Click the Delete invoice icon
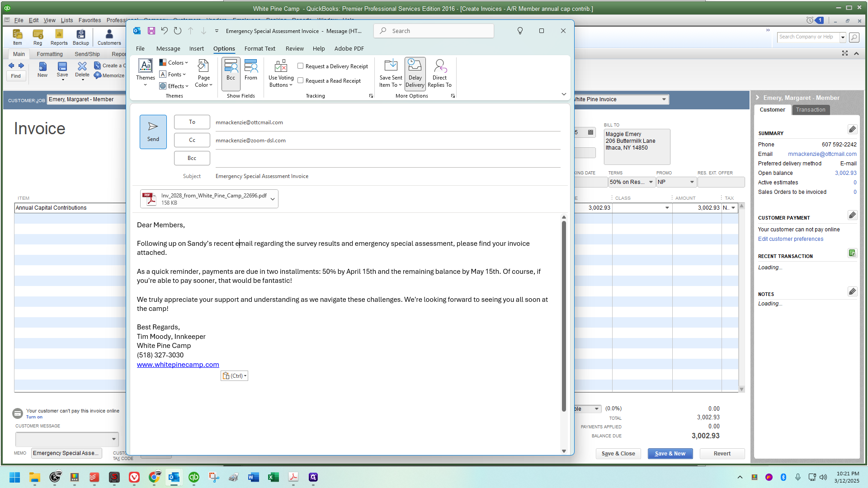Screen dimensions: 868x488 click(x=82, y=70)
